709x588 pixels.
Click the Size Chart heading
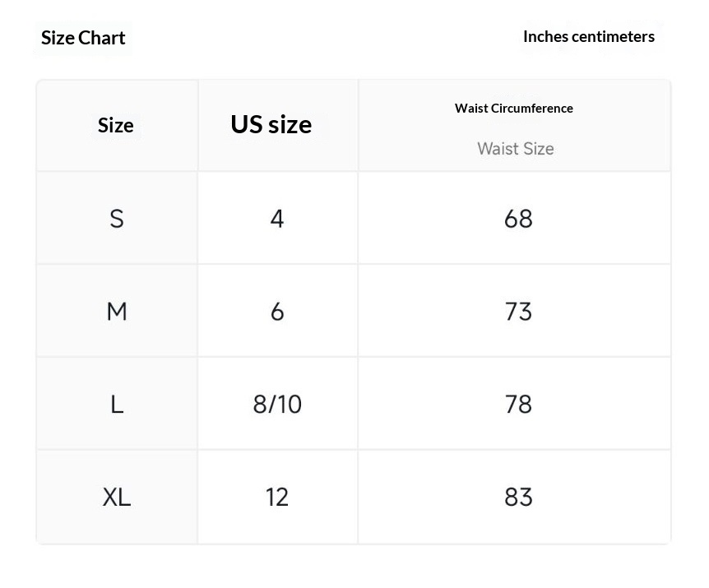point(83,38)
